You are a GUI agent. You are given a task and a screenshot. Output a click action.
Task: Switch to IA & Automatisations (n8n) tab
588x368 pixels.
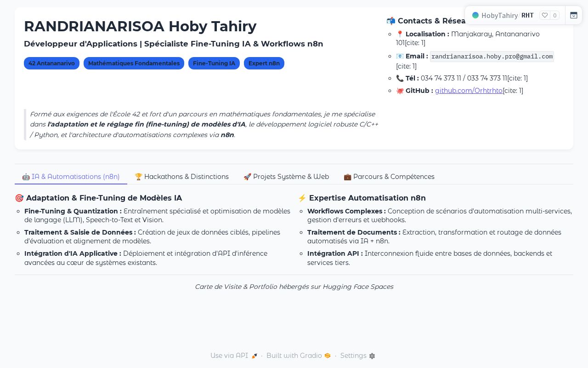coord(71,177)
